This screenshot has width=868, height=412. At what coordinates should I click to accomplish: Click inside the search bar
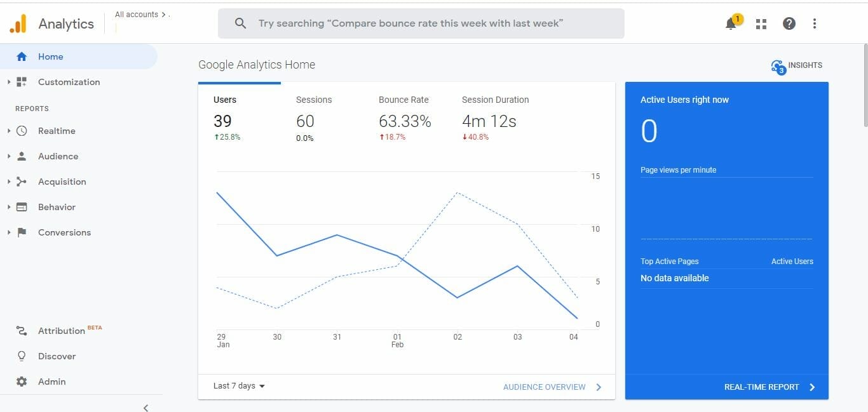point(421,23)
